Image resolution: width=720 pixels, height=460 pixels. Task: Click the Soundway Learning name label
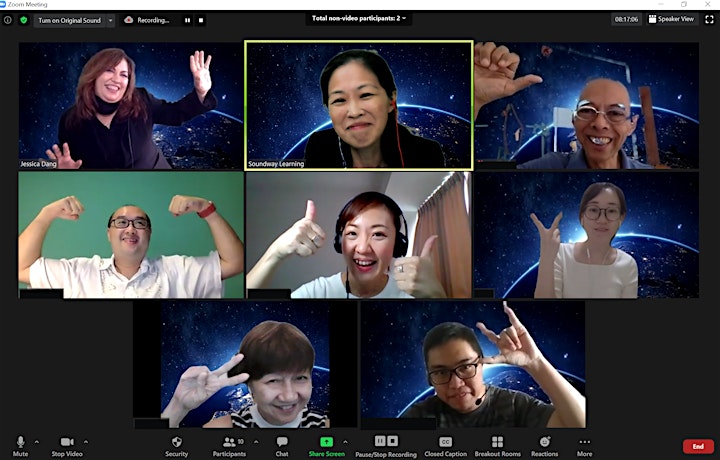(276, 164)
